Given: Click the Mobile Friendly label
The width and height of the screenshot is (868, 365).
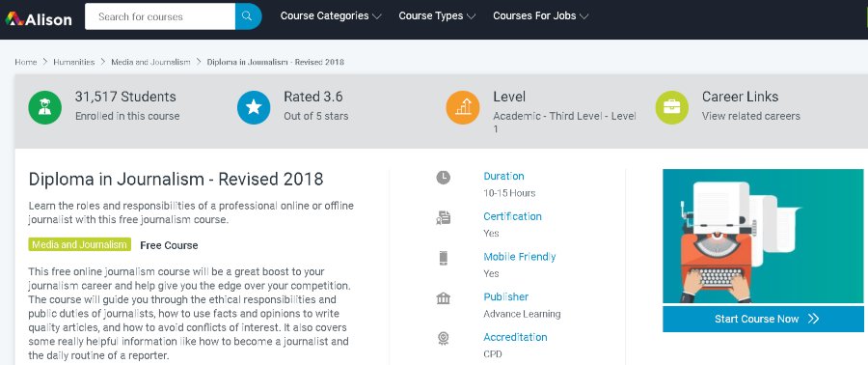Looking at the screenshot, I should 520,257.
